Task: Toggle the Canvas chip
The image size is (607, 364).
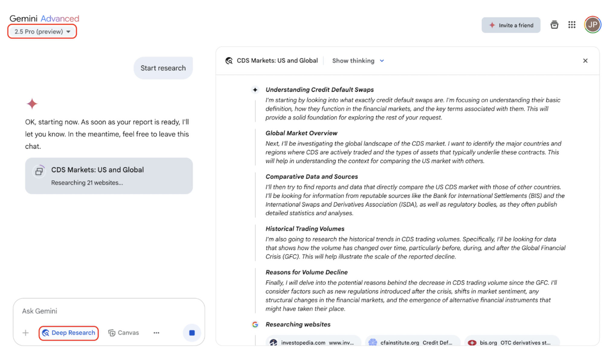Action: point(124,333)
